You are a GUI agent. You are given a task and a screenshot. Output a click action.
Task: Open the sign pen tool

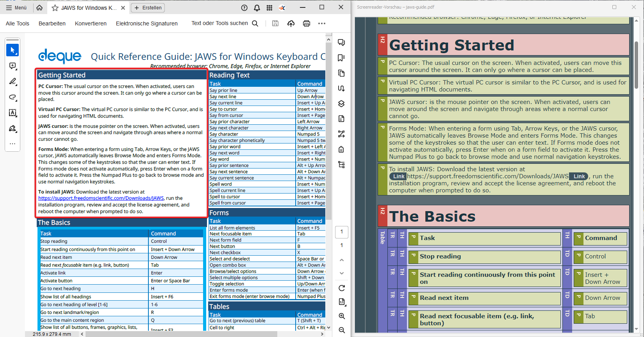click(12, 129)
